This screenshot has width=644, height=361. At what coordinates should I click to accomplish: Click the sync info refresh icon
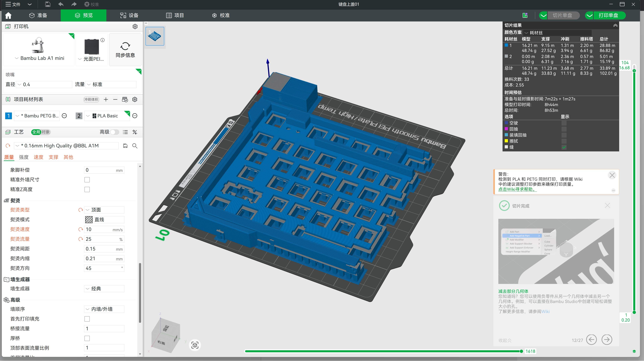coord(125,46)
